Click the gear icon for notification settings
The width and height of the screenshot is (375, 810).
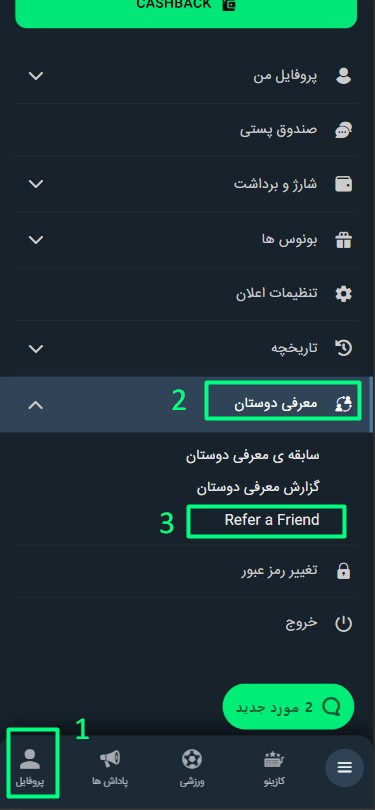[x=343, y=294]
